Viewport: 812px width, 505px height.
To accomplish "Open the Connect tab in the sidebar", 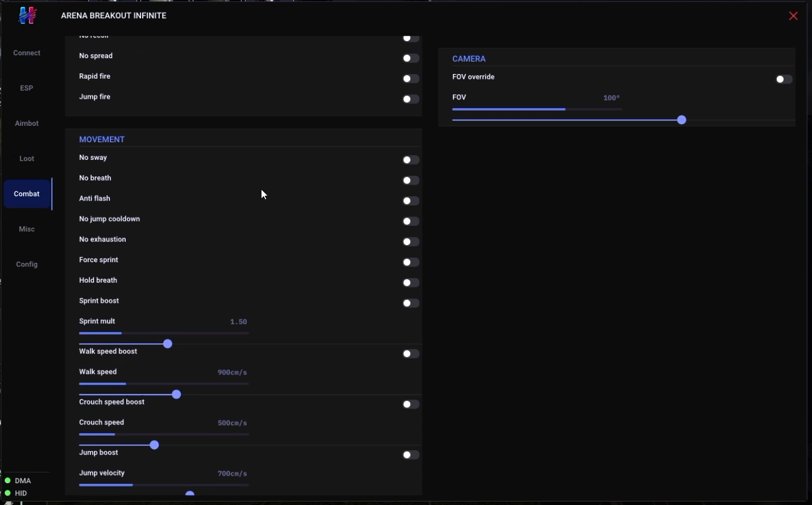I will point(27,53).
